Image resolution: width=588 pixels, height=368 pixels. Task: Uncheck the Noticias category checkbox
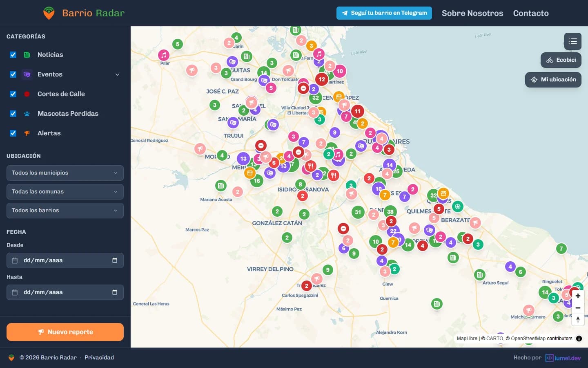pyautogui.click(x=13, y=55)
